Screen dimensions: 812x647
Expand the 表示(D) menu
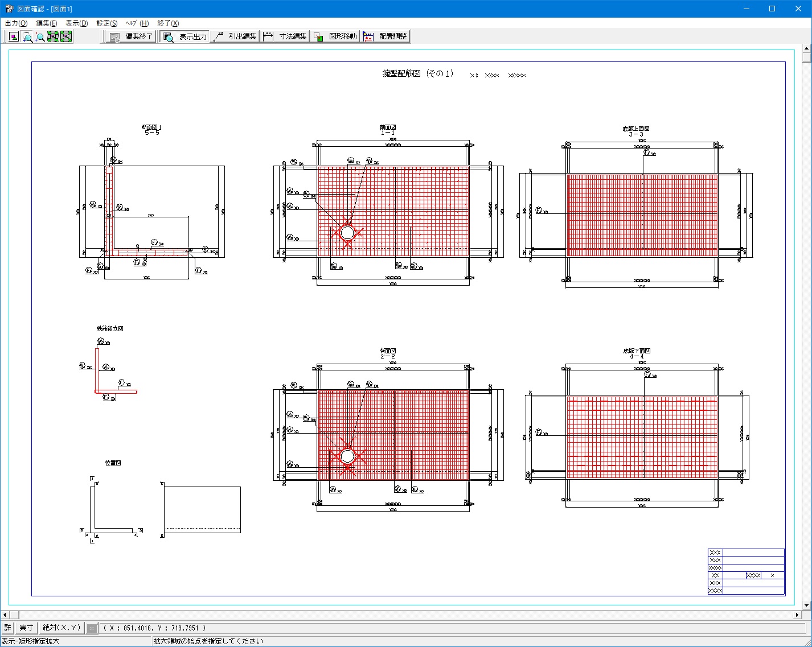click(x=76, y=23)
